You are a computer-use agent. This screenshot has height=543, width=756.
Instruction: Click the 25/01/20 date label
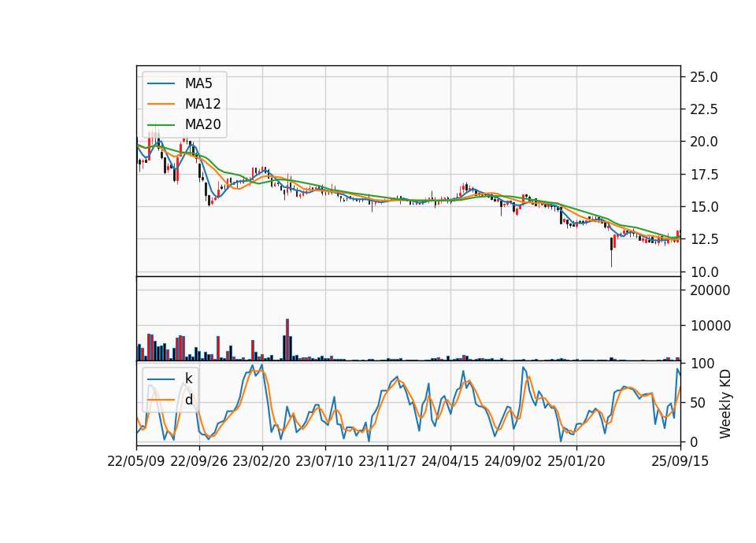(576, 461)
